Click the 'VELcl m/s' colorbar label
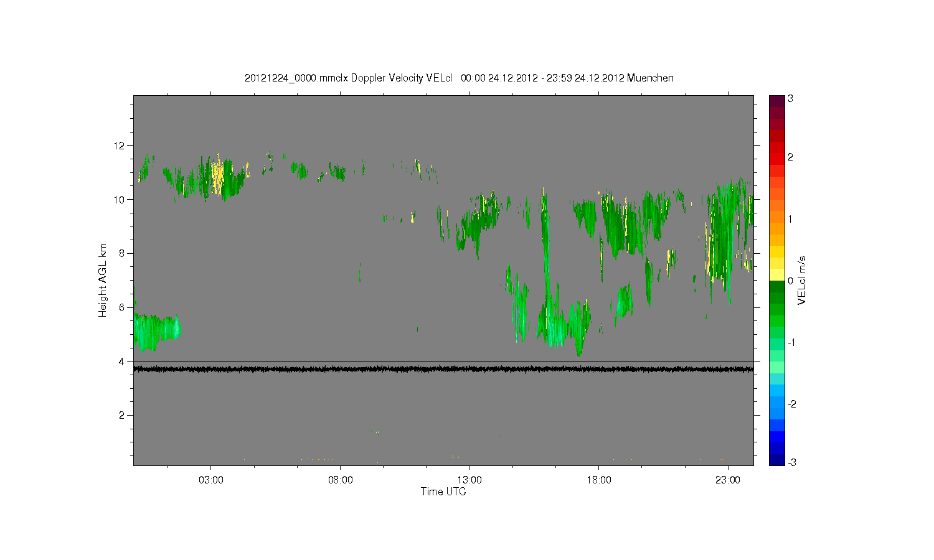This screenshot has width=934, height=560. pyautogui.click(x=802, y=280)
